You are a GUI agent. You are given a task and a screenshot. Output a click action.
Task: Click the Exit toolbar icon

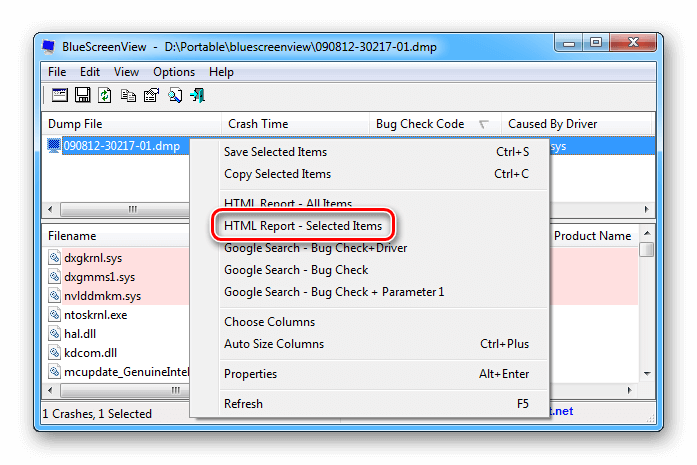pos(198,95)
